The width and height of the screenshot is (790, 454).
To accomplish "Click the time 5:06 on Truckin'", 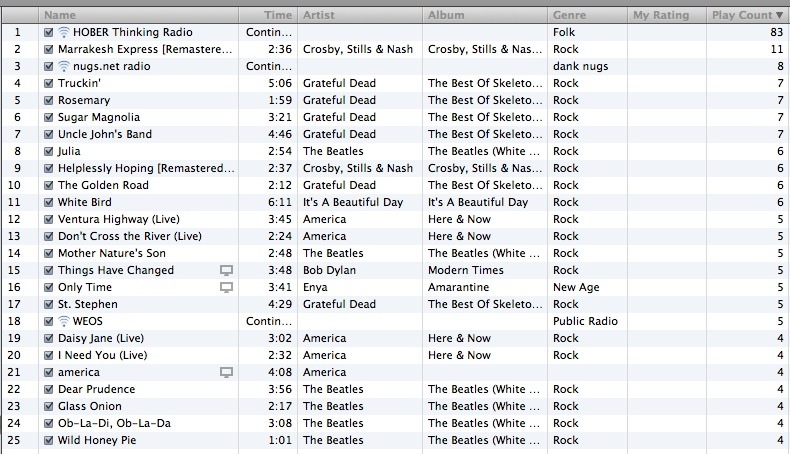I will tap(280, 83).
